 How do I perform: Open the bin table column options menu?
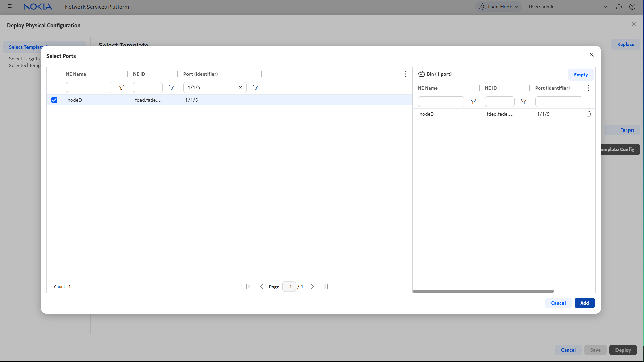pyautogui.click(x=588, y=88)
